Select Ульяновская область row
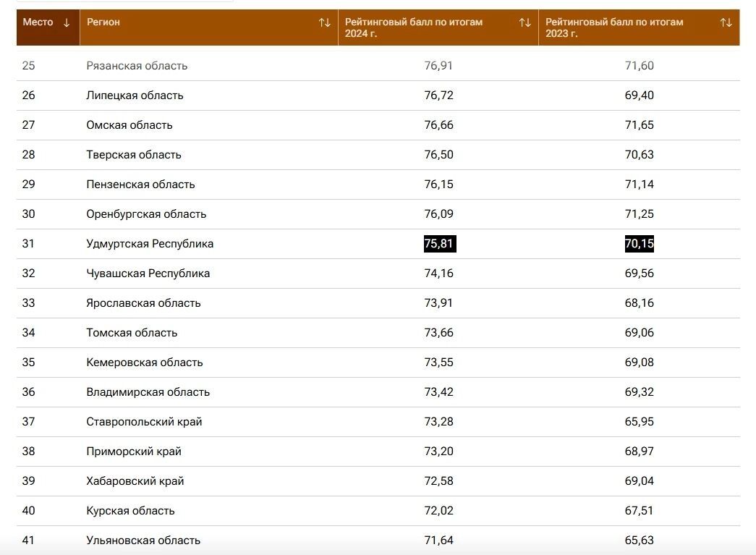This screenshot has width=756, height=555. [x=143, y=541]
